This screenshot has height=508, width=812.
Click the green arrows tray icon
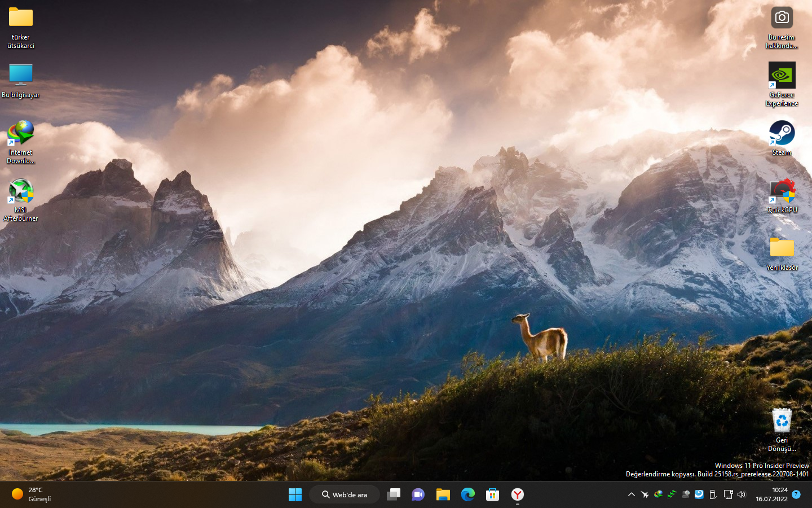[x=672, y=494]
